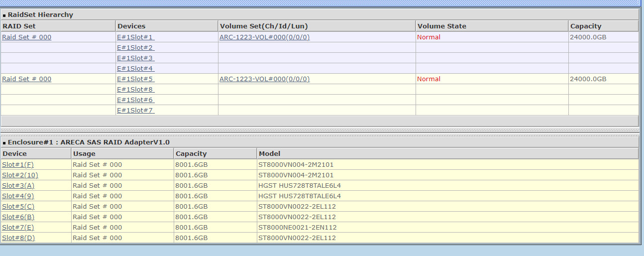Open Raid Set # 000 beside E#1Slot#5

(x=26, y=79)
